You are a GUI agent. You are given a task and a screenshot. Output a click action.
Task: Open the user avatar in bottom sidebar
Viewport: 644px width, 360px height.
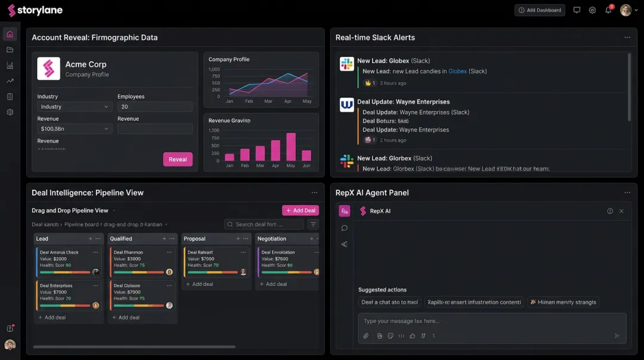point(10,345)
